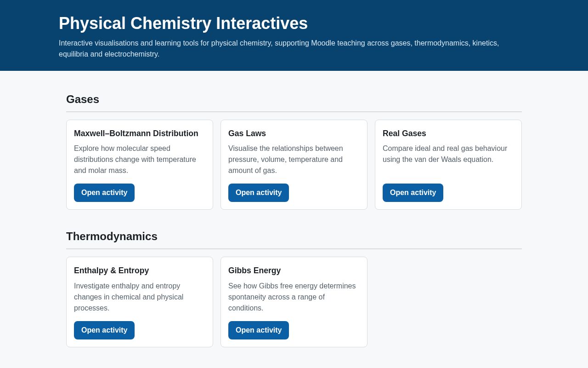Click description about Gibbs free energy spontaneity
This screenshot has width=588, height=368.
click(292, 297)
